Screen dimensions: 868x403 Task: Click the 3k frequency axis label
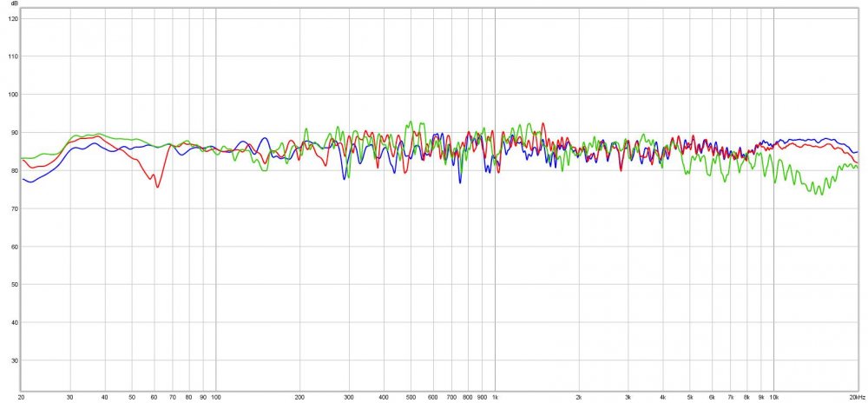click(628, 398)
